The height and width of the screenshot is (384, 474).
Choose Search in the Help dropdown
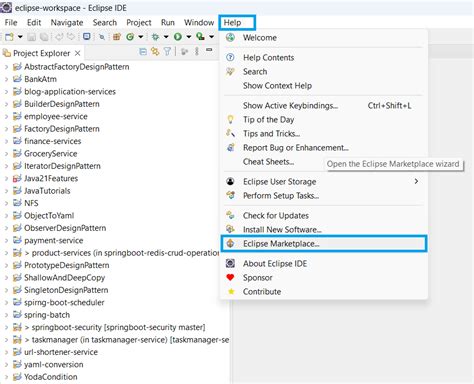coord(255,72)
